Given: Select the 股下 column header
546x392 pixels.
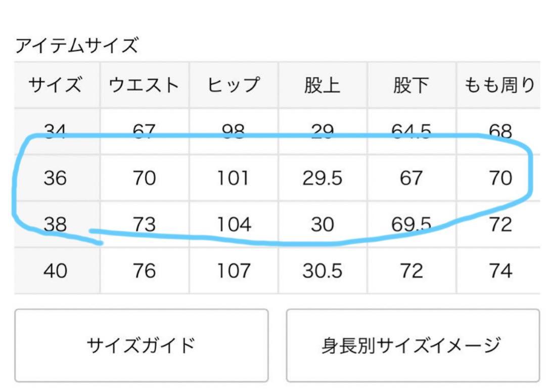Looking at the screenshot, I should click(x=412, y=85).
